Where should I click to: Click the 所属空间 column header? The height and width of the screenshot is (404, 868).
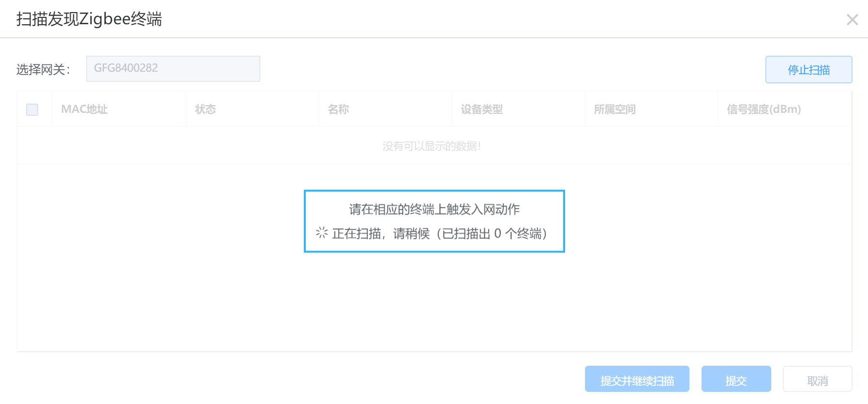[614, 109]
